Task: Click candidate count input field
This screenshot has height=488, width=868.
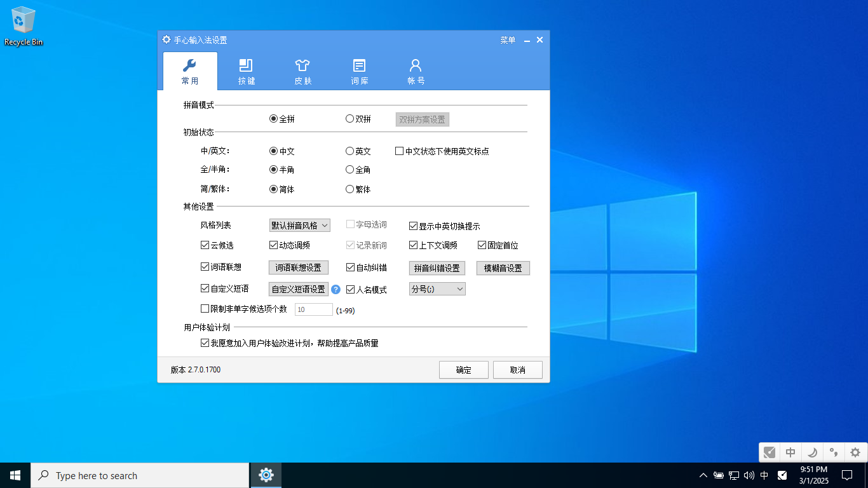Action: pyautogui.click(x=314, y=309)
